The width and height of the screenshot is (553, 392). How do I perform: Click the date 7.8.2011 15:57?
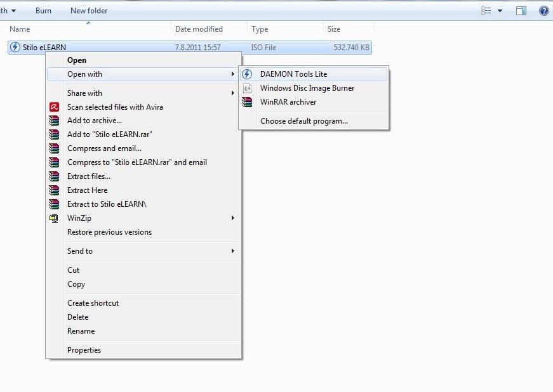coord(198,47)
